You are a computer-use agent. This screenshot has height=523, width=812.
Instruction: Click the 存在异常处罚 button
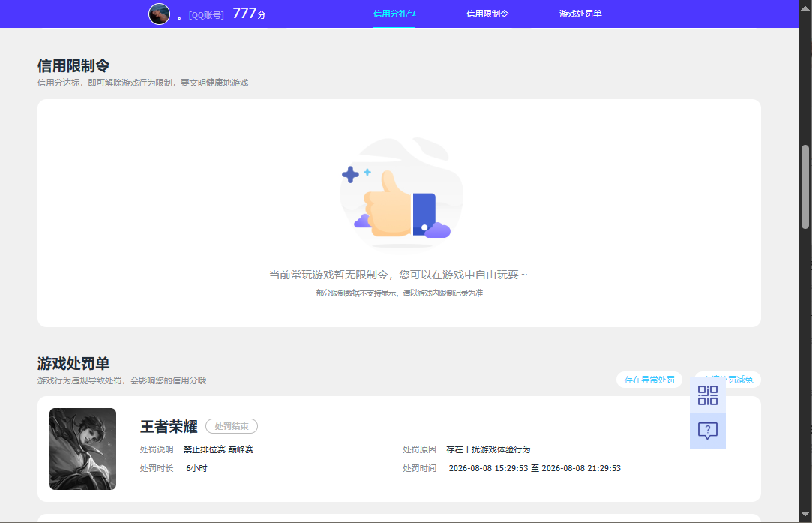[649, 380]
